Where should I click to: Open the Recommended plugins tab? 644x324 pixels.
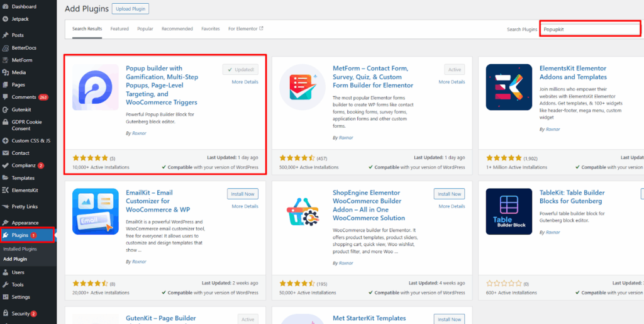coord(177,29)
